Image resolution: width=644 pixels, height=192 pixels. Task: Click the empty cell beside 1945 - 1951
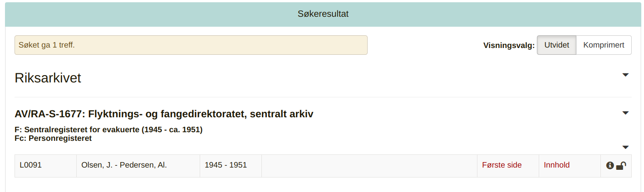click(369, 166)
